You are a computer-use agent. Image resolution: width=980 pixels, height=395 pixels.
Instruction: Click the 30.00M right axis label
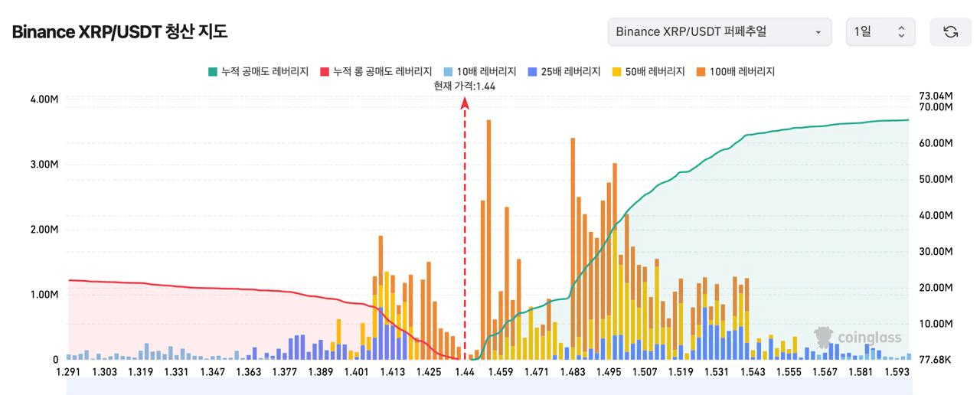click(x=935, y=251)
